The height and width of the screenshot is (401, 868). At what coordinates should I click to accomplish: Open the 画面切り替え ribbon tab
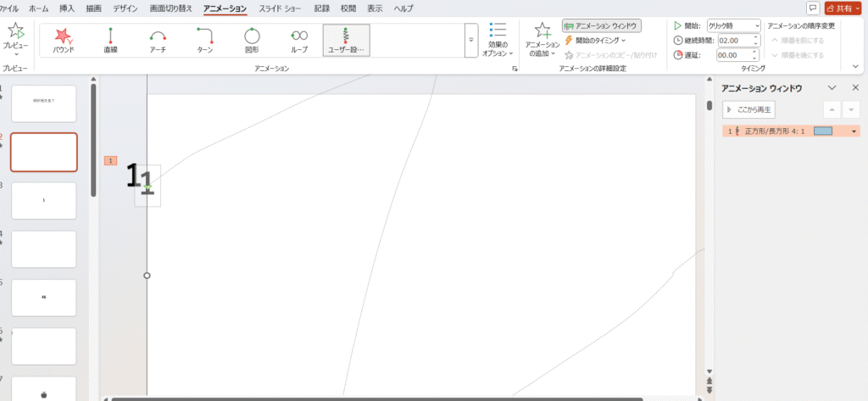[170, 8]
